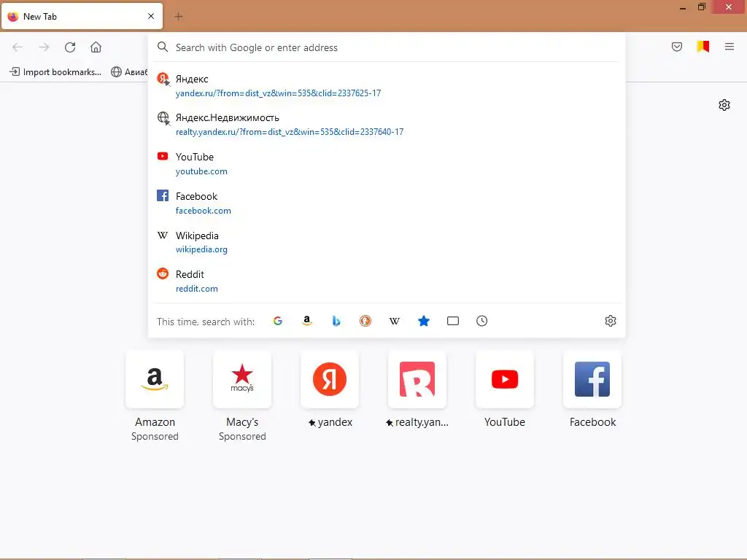Viewport: 747px width, 560px height.
Task: Select the New Tab browser tab
Action: pyautogui.click(x=82, y=16)
